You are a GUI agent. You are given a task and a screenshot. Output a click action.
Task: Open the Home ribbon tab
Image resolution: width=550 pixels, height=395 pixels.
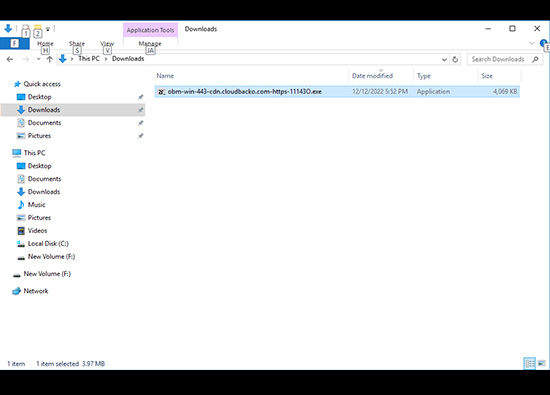pyautogui.click(x=45, y=43)
